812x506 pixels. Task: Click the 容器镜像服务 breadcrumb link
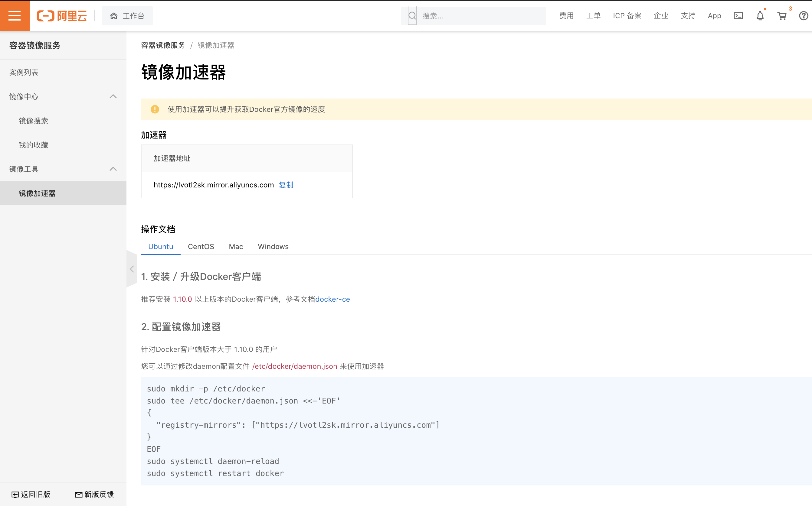[x=163, y=45]
